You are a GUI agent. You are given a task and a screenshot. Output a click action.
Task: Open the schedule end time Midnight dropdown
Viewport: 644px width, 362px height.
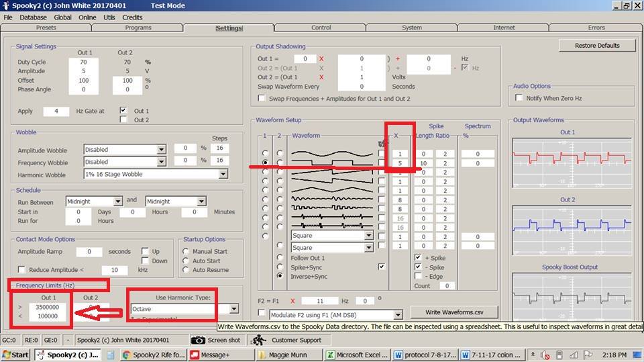coord(202,201)
